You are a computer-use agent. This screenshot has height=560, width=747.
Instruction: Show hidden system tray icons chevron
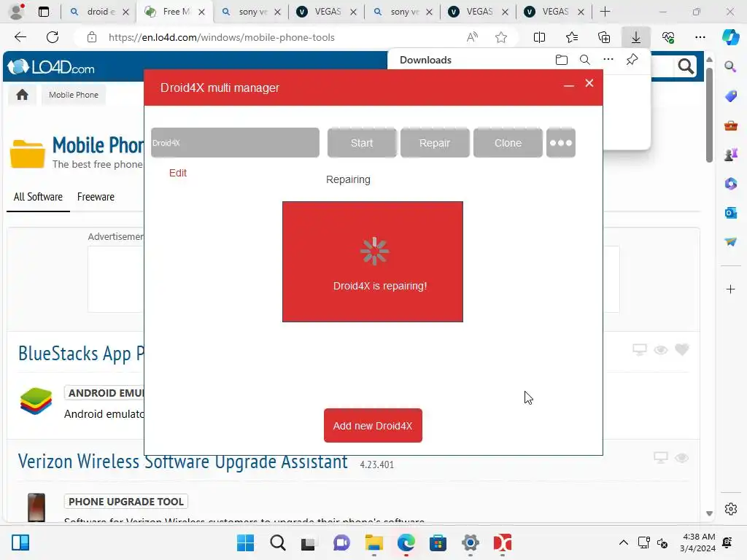(x=623, y=542)
